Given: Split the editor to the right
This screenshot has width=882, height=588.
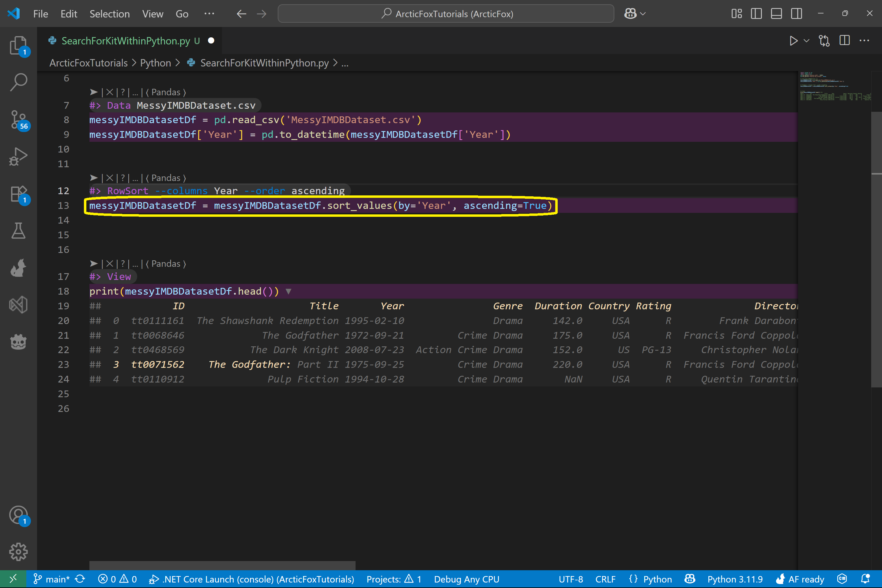Looking at the screenshot, I should point(845,40).
